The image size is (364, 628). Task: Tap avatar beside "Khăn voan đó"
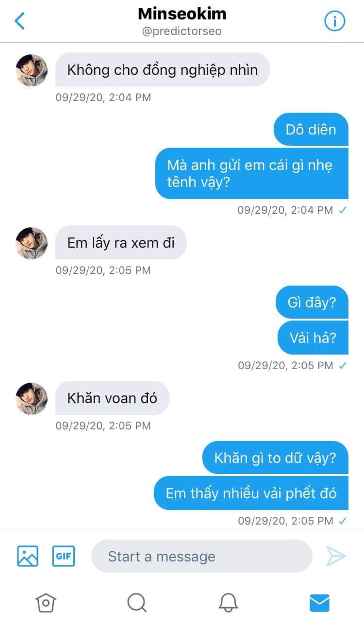click(32, 398)
